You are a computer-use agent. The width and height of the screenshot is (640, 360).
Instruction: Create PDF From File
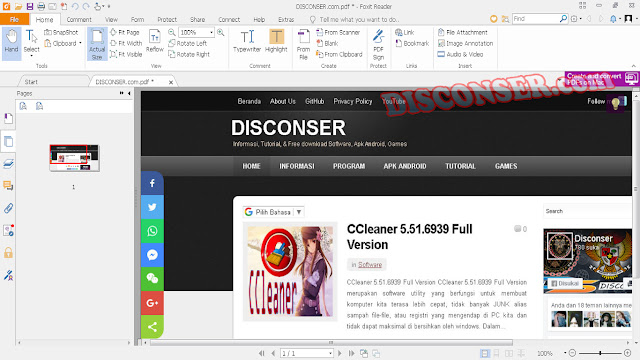[x=303, y=44]
